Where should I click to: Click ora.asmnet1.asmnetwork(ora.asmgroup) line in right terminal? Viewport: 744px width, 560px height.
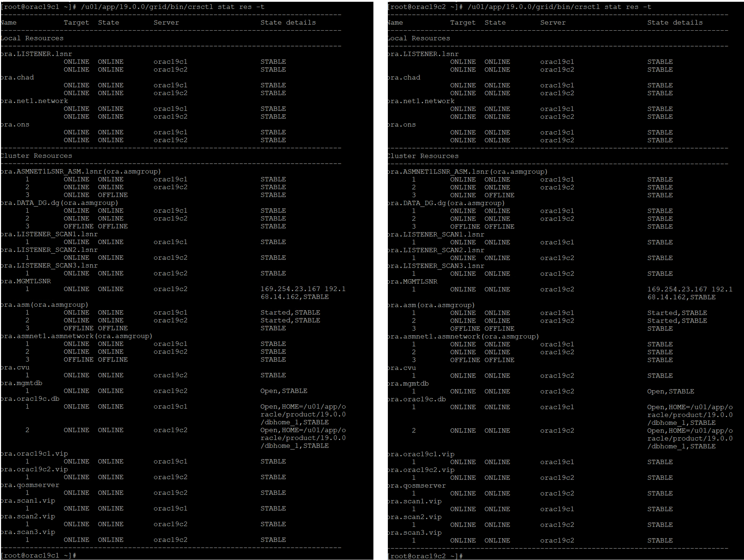[x=463, y=336]
